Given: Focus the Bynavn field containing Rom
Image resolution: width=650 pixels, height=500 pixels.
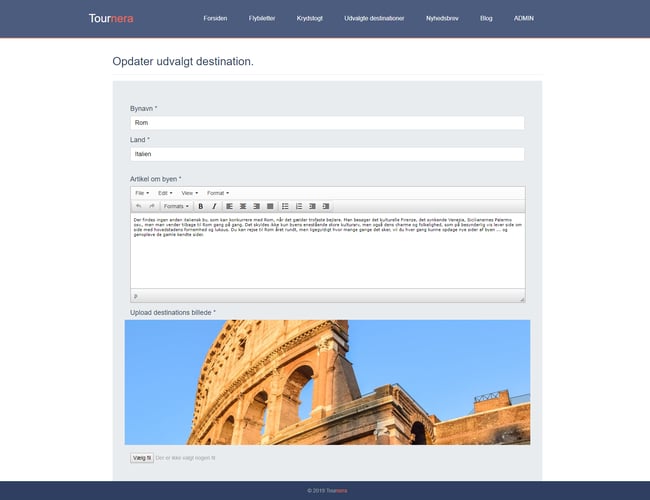Looking at the screenshot, I should [x=327, y=123].
